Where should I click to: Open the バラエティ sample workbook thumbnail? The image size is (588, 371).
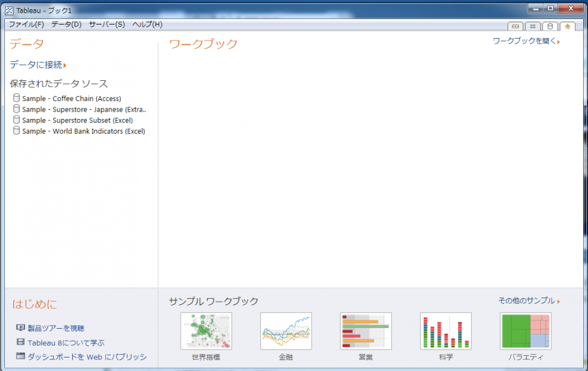(x=525, y=330)
